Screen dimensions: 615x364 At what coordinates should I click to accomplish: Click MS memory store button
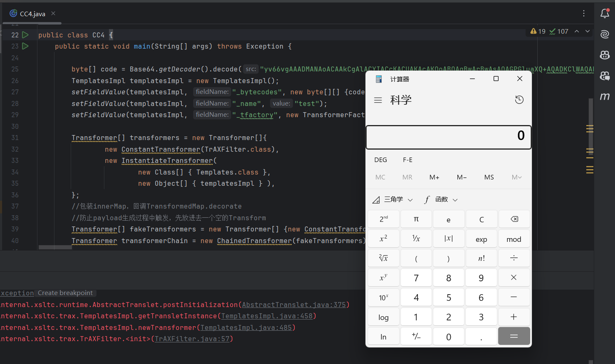[x=489, y=177]
